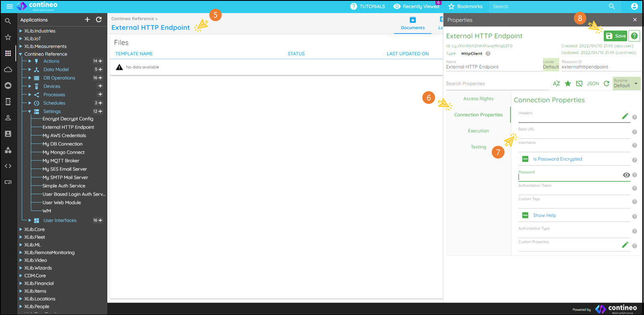Toggle the Is Password Encrypted switch
Screen dimensions: 644x315
(x=525, y=159)
